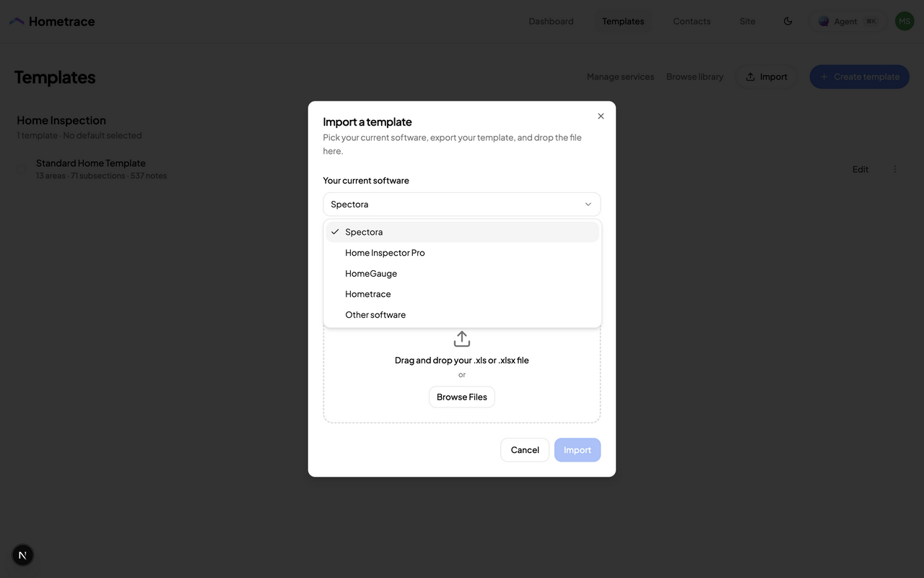Go to the Contacts nav tab
This screenshot has height=578, width=924.
[x=692, y=22]
